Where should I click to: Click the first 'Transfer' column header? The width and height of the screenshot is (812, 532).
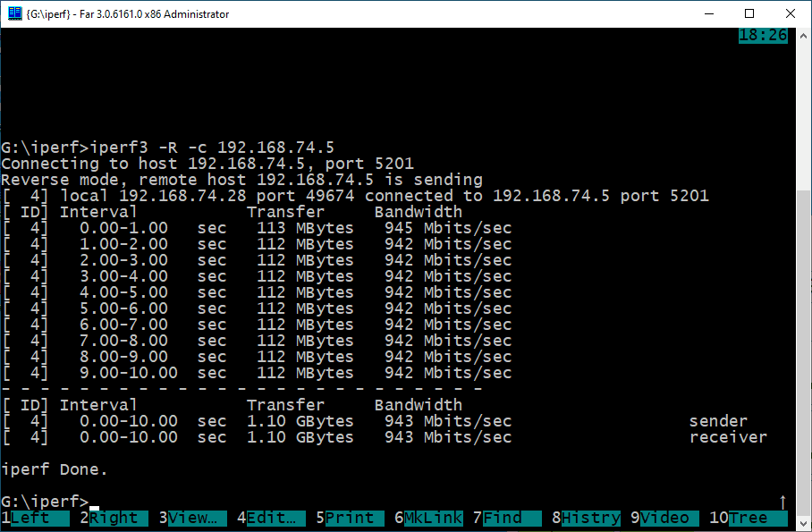click(x=285, y=212)
